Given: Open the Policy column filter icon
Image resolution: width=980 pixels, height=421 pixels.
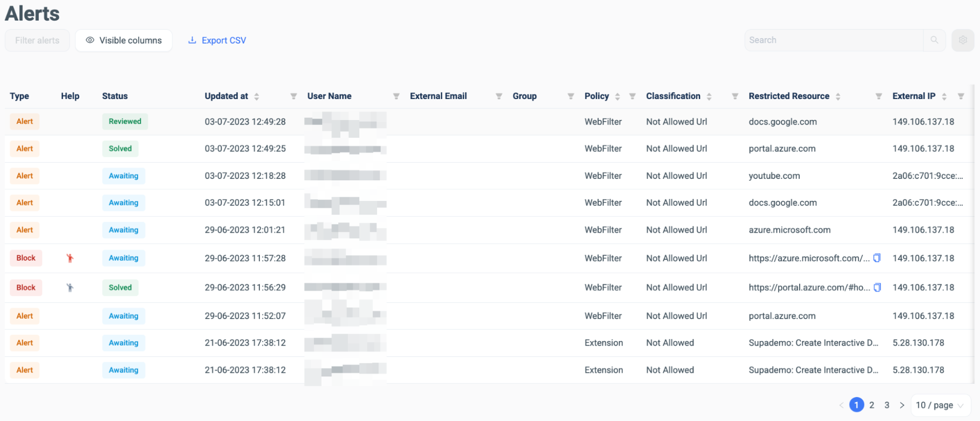Looking at the screenshot, I should point(632,96).
